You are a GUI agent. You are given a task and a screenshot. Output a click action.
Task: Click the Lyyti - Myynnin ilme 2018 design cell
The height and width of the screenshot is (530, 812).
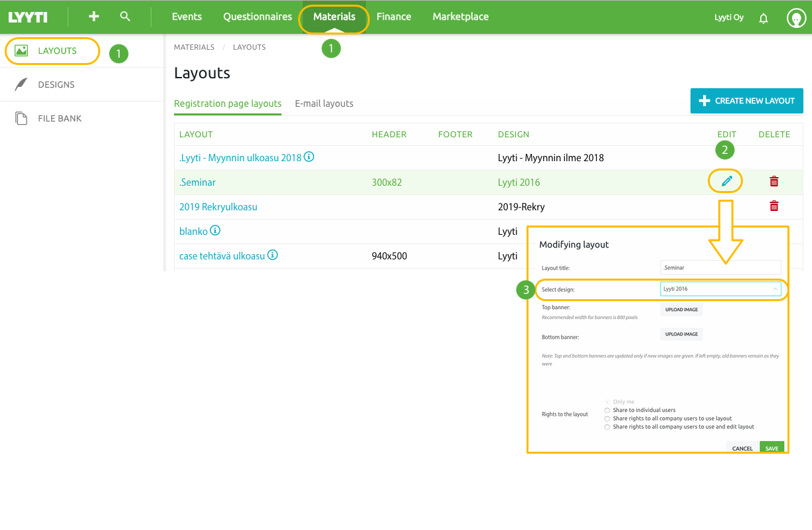pyautogui.click(x=551, y=158)
